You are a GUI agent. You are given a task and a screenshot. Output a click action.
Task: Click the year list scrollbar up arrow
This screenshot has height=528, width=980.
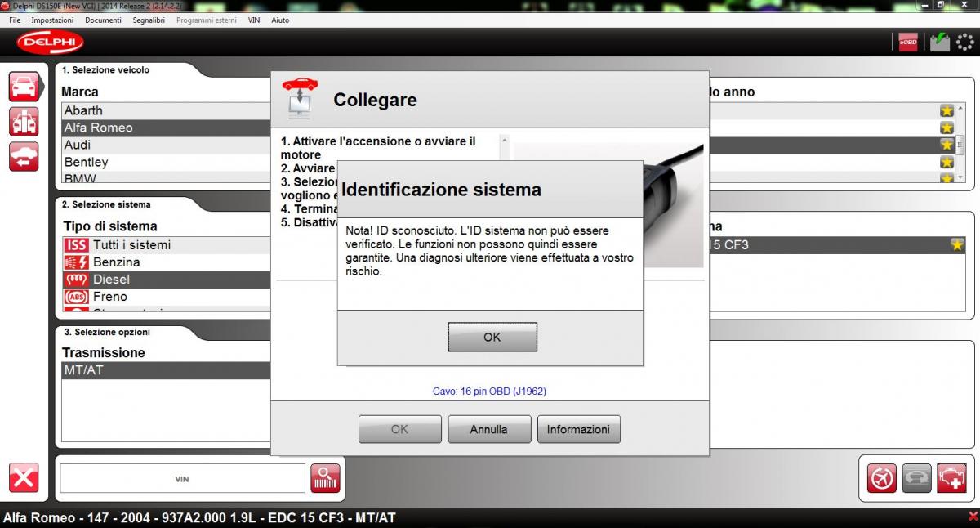click(x=960, y=108)
